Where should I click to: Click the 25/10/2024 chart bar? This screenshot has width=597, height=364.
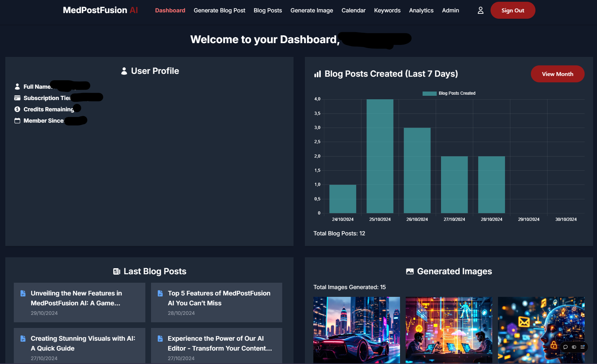(380, 156)
